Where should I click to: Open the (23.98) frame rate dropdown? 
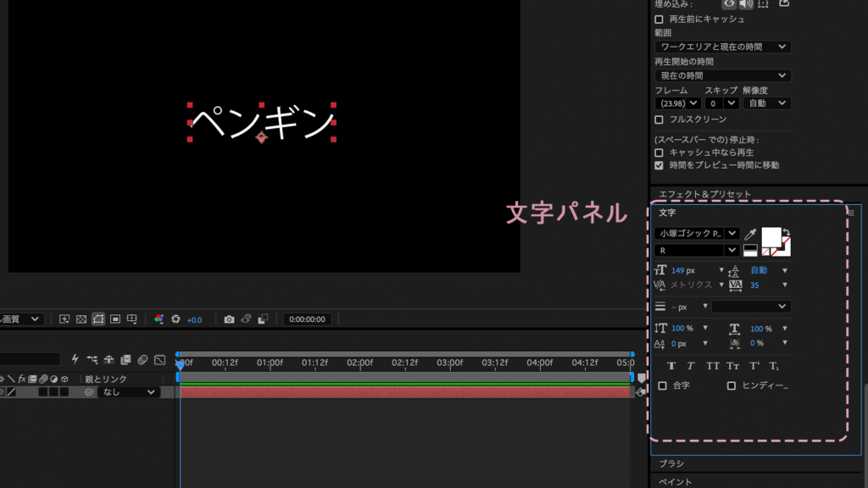tap(678, 103)
